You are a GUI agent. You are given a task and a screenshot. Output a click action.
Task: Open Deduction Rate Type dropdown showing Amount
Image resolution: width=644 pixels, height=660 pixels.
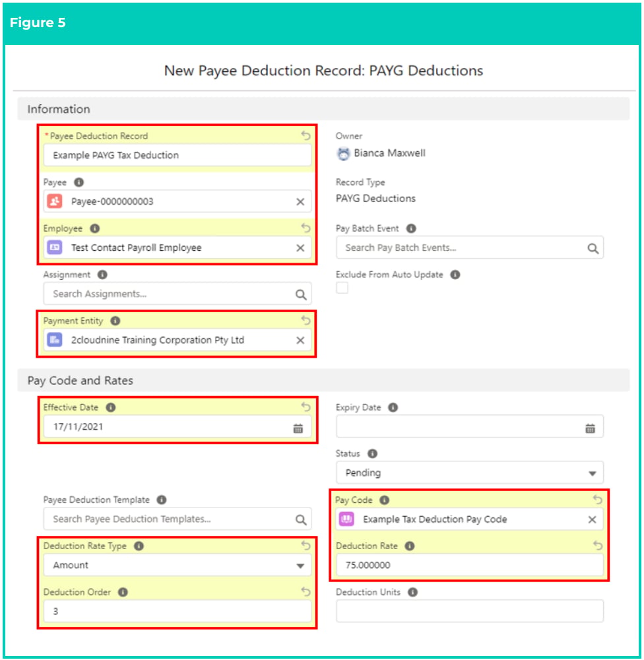(177, 565)
